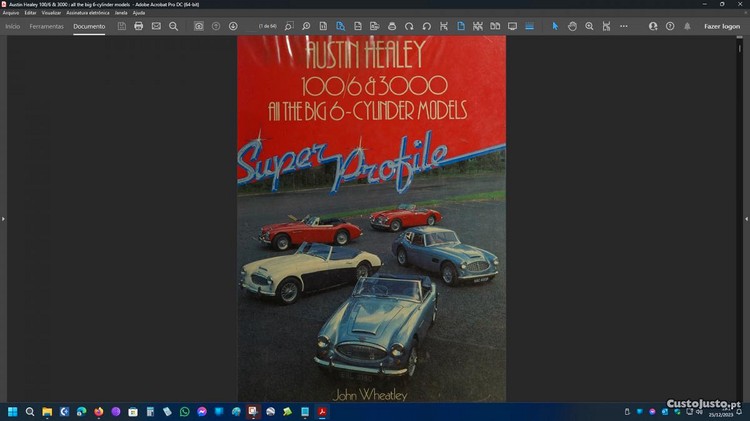Go to previous page arrow

point(216,26)
